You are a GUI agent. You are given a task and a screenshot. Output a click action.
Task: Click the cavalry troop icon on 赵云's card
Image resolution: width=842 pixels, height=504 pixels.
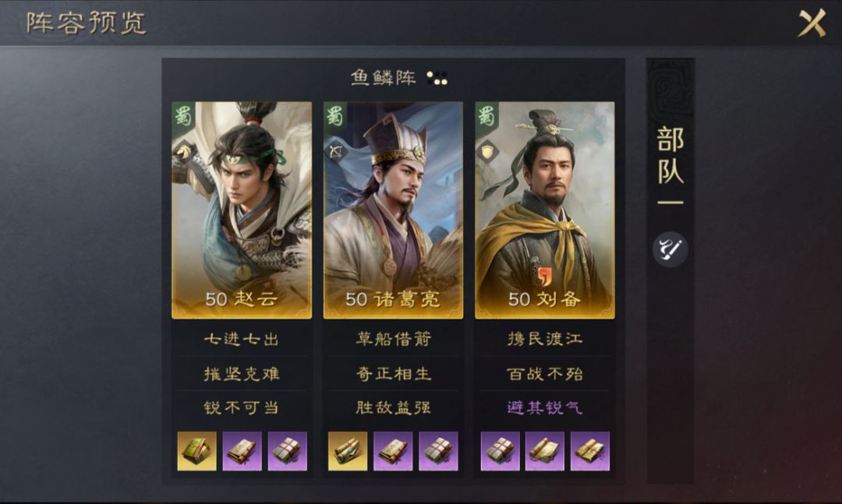click(184, 152)
